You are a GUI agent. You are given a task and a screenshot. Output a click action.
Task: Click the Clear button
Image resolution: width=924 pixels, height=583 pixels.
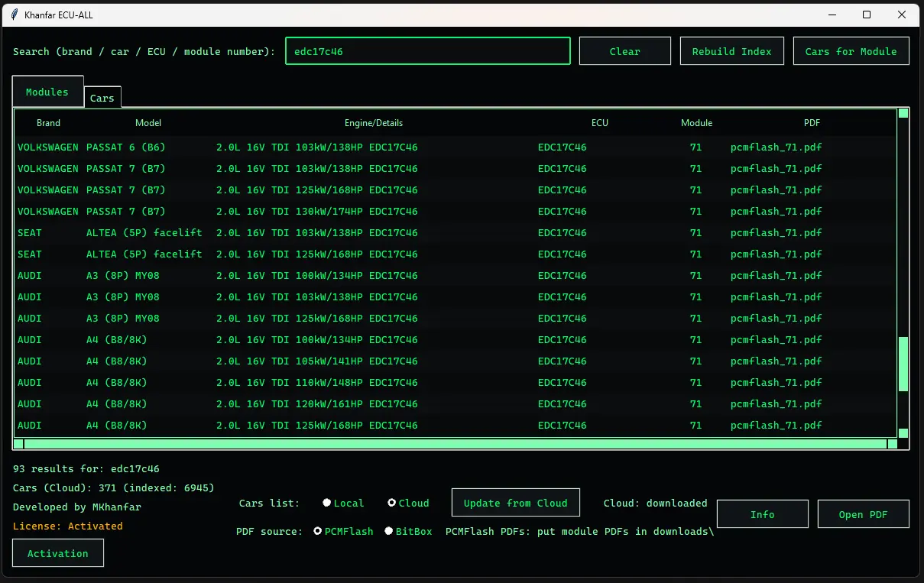[x=624, y=50]
